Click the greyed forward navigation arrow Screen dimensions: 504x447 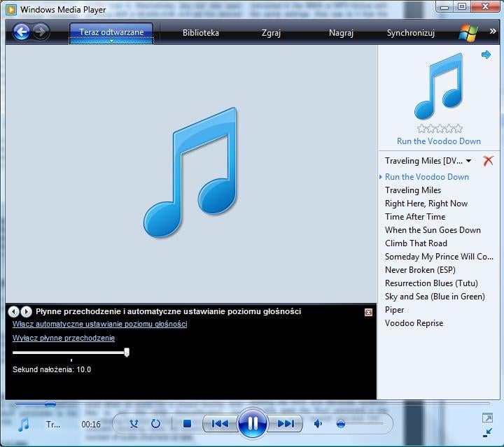tap(41, 31)
